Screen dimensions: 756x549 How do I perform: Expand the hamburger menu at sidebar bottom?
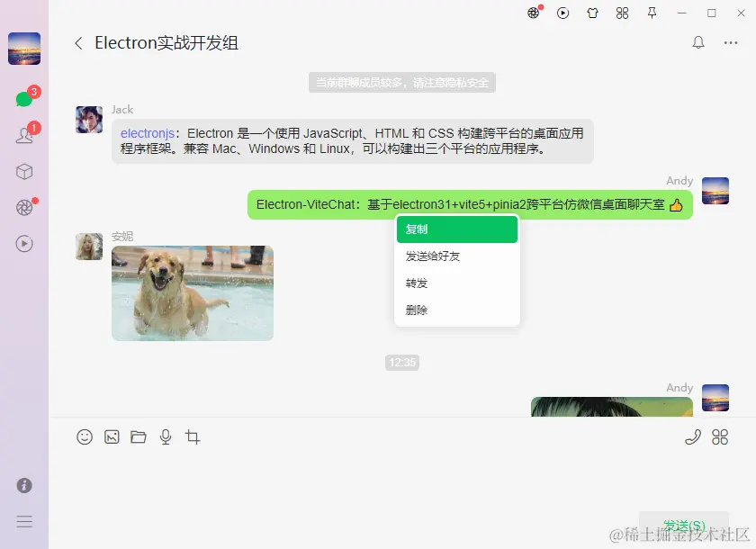(23, 521)
